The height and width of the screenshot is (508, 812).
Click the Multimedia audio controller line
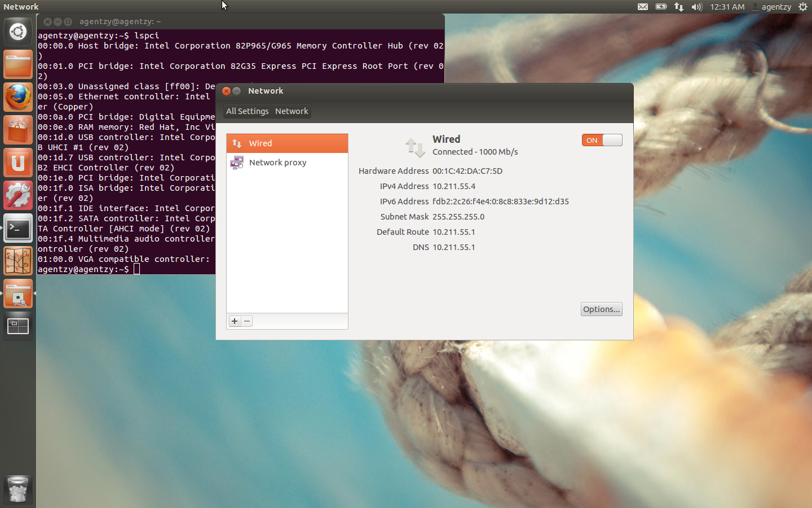tap(126, 239)
